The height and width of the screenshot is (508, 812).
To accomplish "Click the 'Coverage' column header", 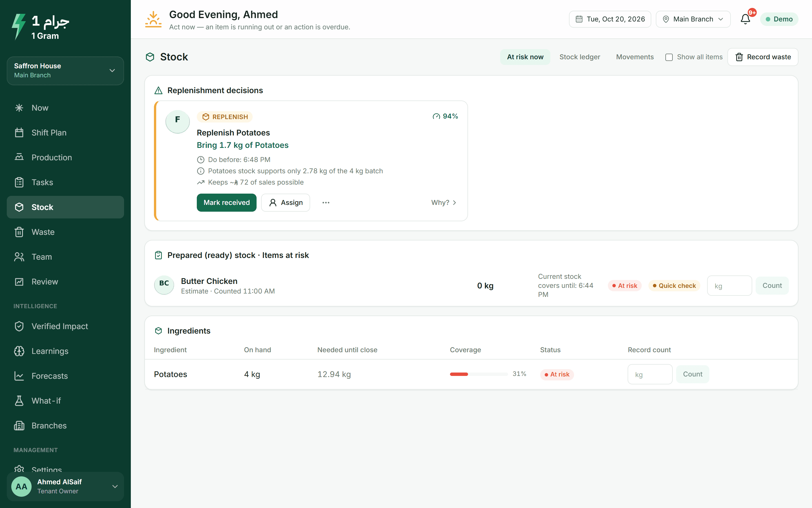I will pyautogui.click(x=465, y=350).
